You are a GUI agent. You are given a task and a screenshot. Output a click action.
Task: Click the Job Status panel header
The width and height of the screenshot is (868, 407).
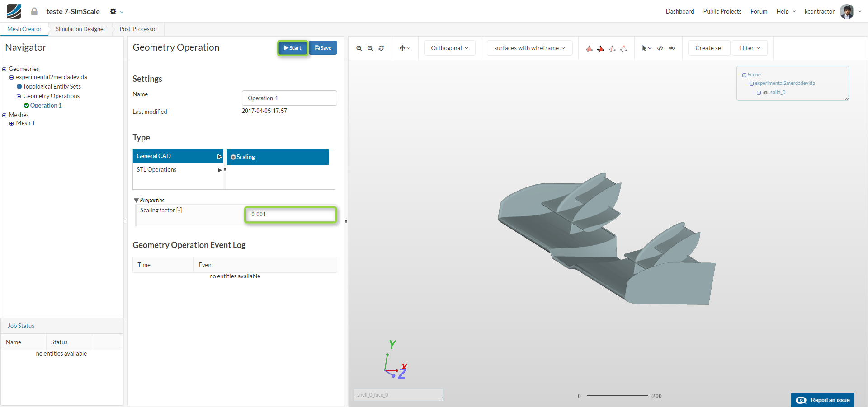click(x=62, y=326)
